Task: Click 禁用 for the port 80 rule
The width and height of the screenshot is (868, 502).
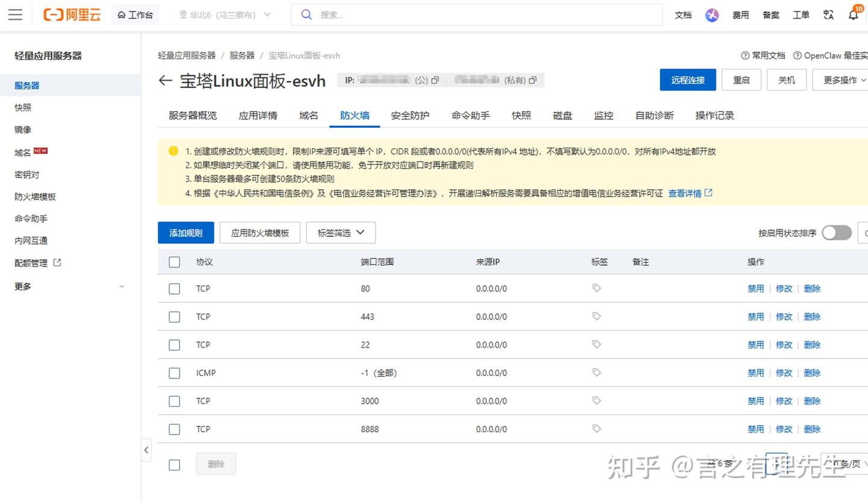Action: pos(756,289)
